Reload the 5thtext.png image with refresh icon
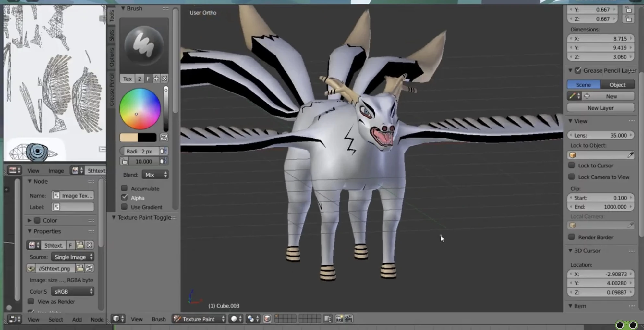The width and height of the screenshot is (644, 330). coord(89,268)
